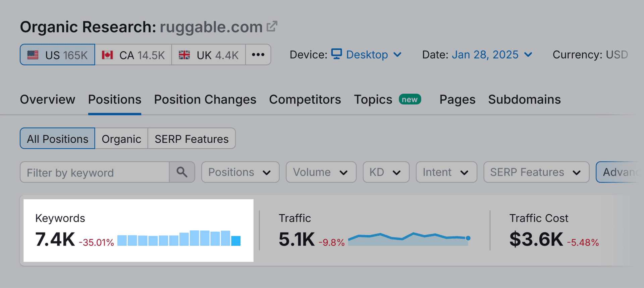Select US 165K database
Screen dimensions: 644x288
57,55
